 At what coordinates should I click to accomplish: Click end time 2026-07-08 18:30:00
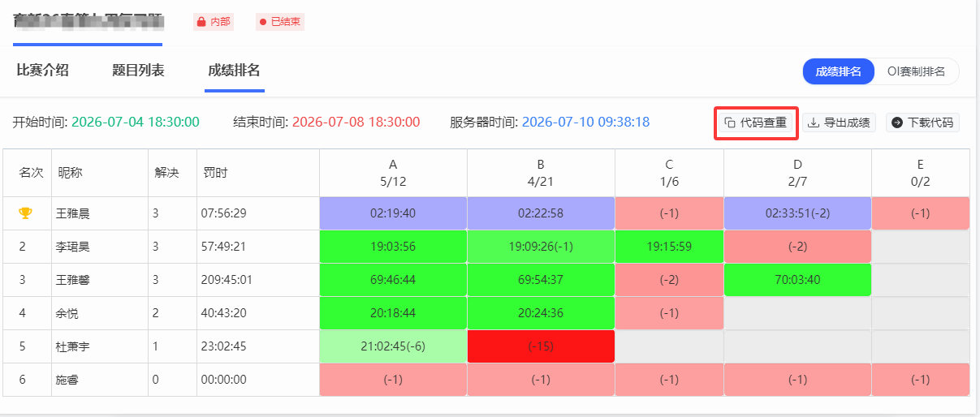(x=356, y=123)
